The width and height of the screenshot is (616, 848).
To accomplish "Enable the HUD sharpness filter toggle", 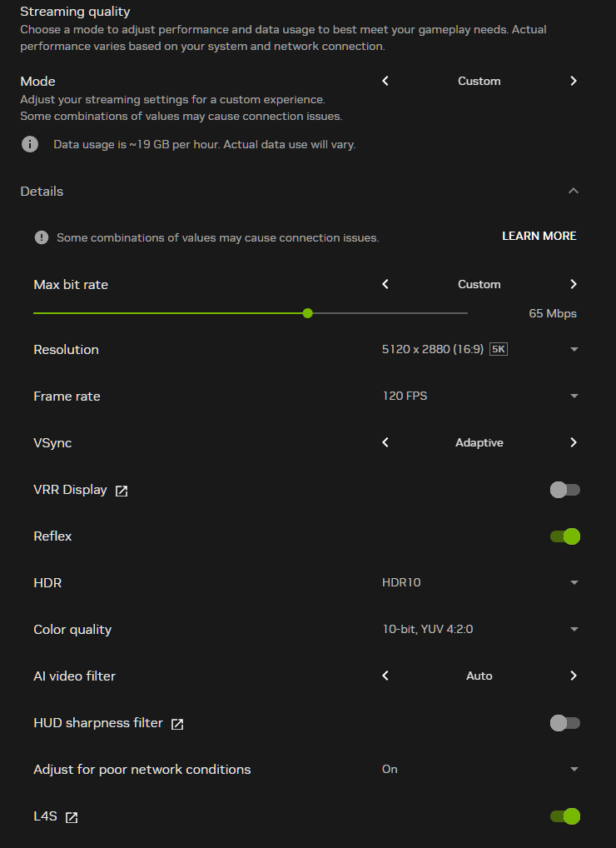I will point(564,723).
